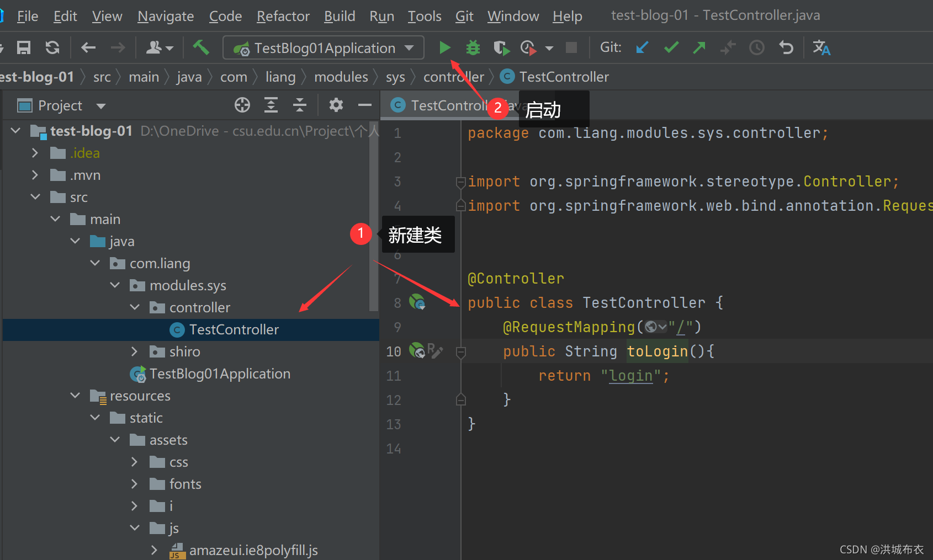Click the Stop square icon
Image resolution: width=933 pixels, height=560 pixels.
[x=571, y=48]
